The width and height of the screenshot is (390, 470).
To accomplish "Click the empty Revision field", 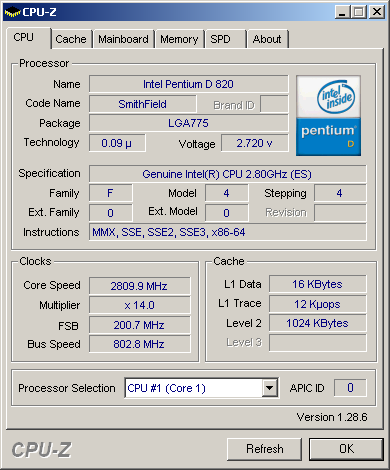I will tap(340, 213).
